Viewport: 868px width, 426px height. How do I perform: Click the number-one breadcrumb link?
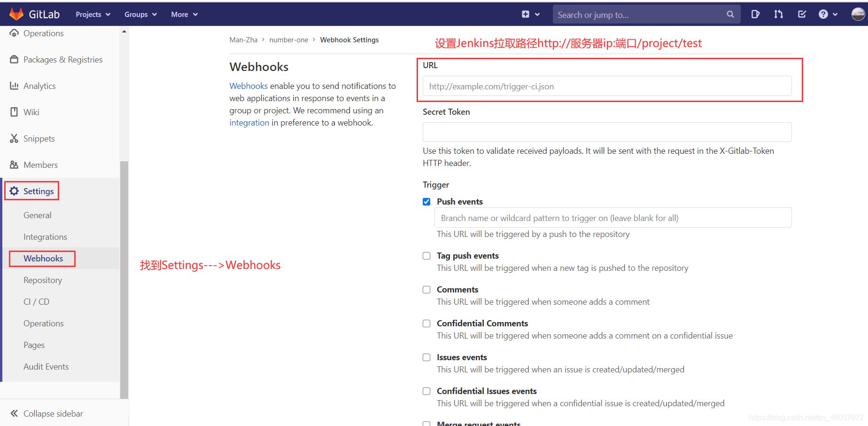click(x=289, y=40)
